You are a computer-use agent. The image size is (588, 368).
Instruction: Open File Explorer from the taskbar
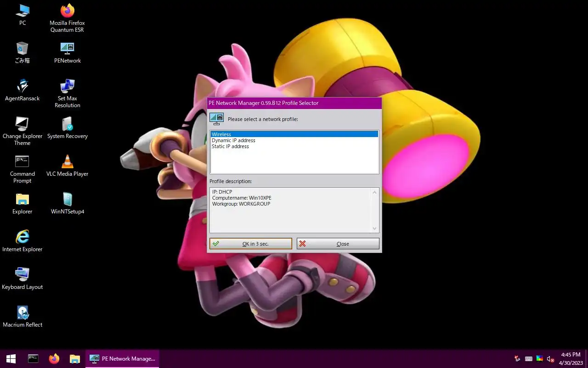pos(75,358)
